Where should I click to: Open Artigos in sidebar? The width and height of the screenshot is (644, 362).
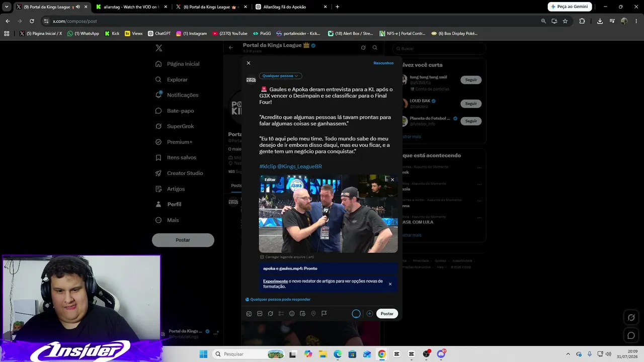[170, 189]
